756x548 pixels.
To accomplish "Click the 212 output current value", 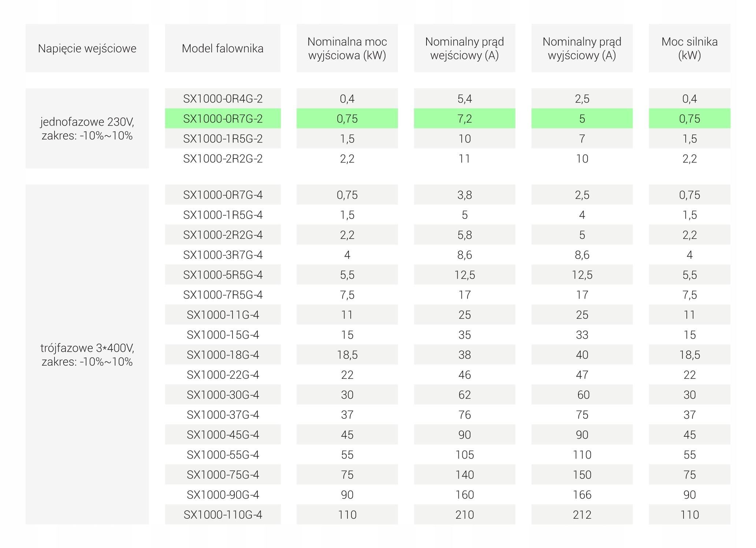I will click(x=582, y=515).
